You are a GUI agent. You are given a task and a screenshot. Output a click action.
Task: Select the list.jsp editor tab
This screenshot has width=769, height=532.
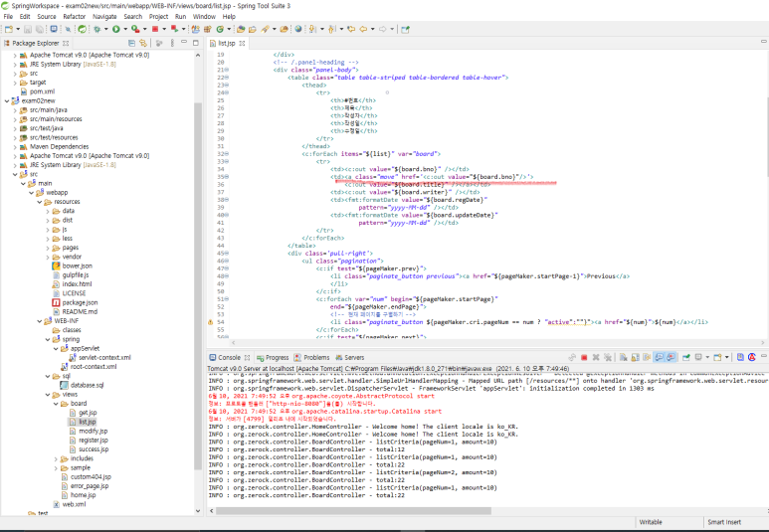pyautogui.click(x=227, y=43)
